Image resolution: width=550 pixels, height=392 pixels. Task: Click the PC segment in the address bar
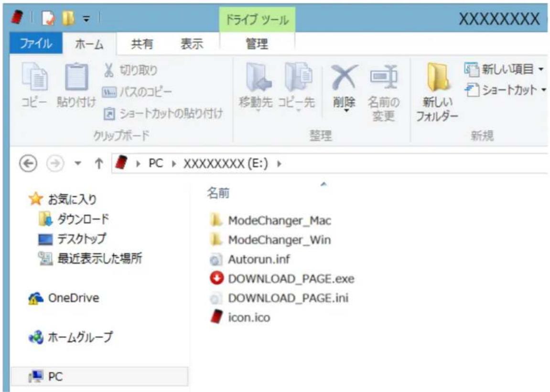click(156, 163)
